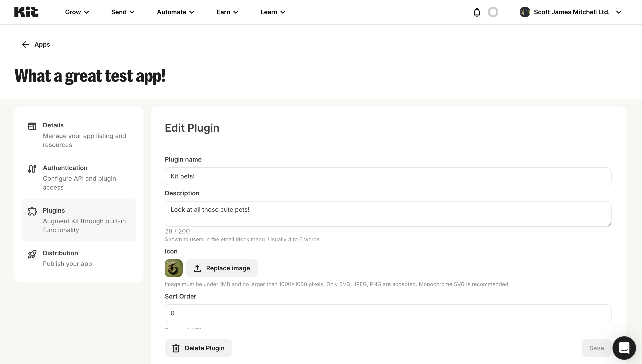Click the 'Sort Order' label
Viewport: 642px width, 364px height.
(180, 296)
